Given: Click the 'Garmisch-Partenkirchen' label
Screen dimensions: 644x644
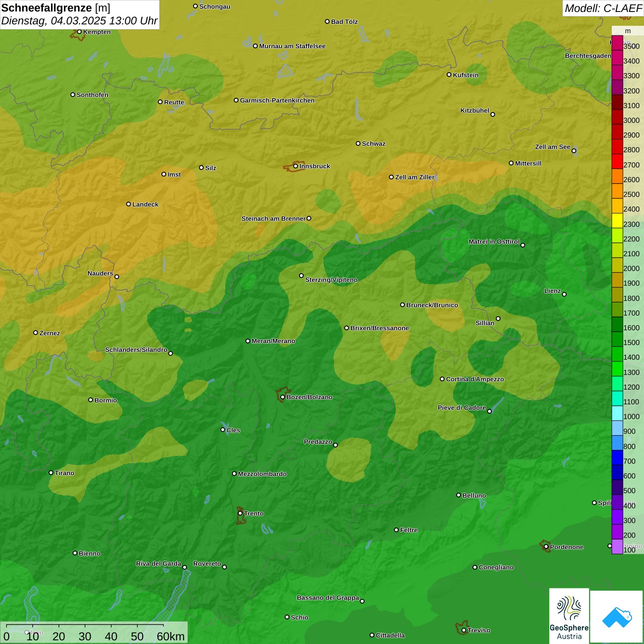Looking at the screenshot, I should [x=277, y=100].
